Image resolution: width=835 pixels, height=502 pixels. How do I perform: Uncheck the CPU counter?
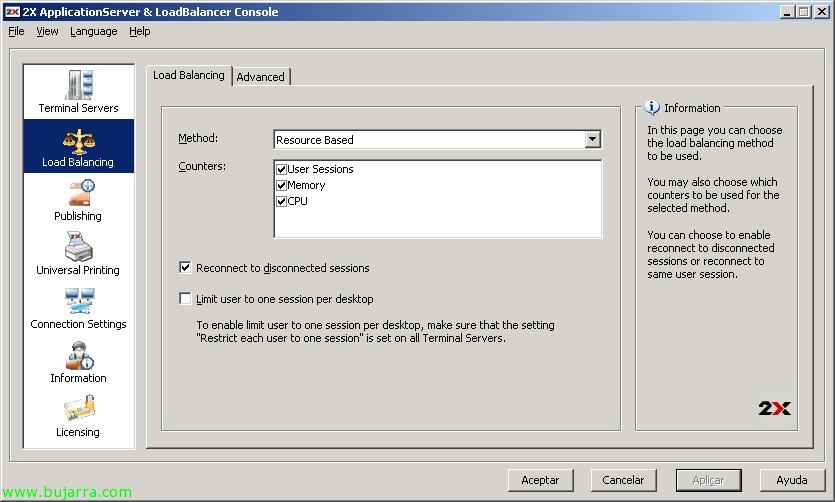click(282, 201)
